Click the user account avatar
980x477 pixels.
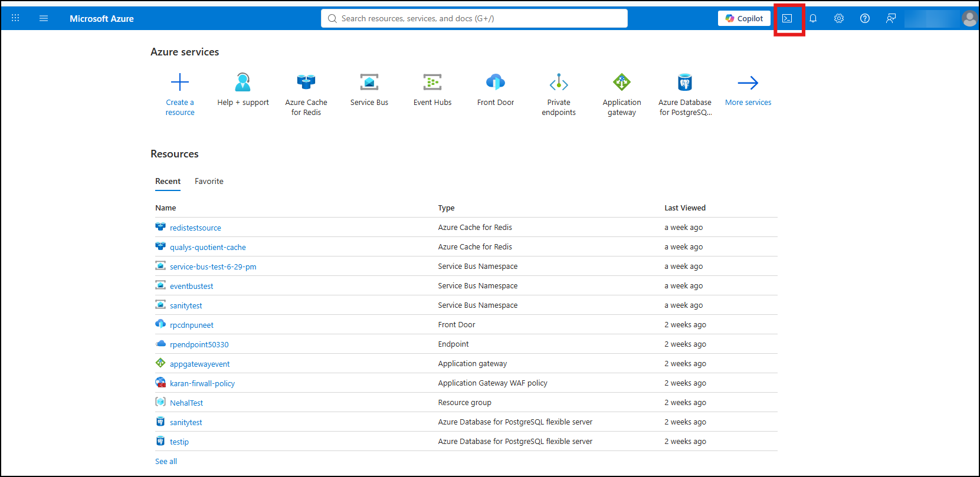(969, 18)
